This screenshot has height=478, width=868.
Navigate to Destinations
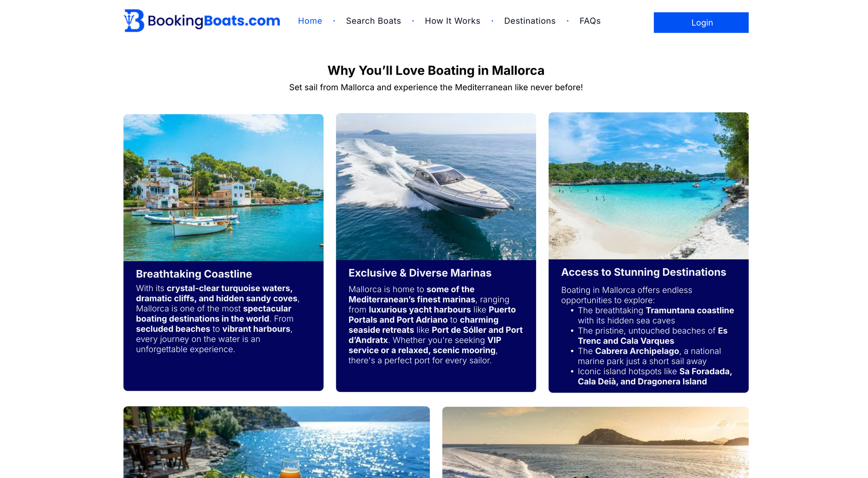[x=530, y=21]
